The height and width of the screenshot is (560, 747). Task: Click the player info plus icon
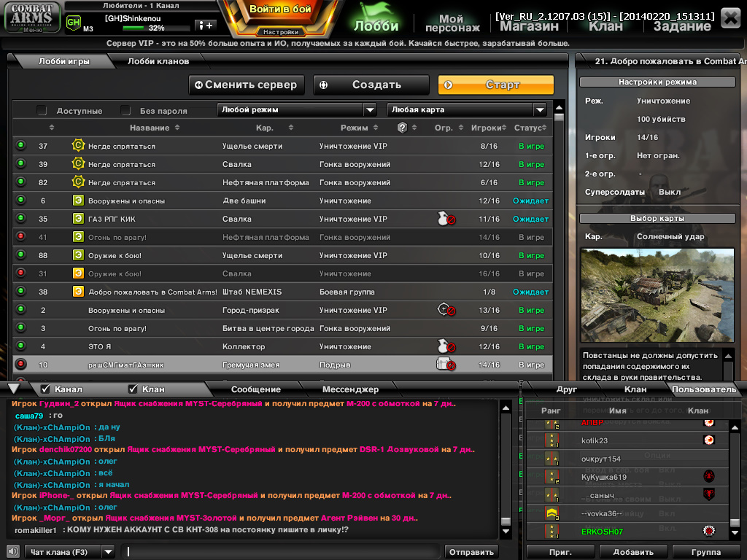(x=206, y=26)
